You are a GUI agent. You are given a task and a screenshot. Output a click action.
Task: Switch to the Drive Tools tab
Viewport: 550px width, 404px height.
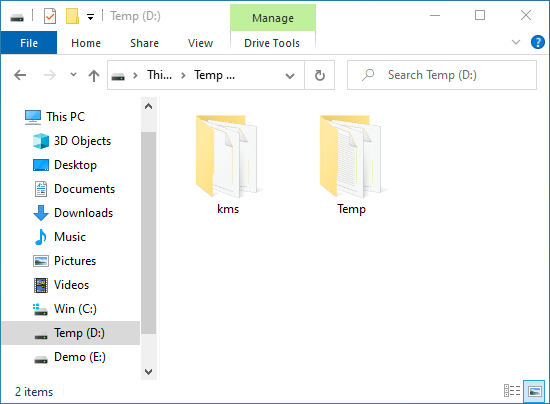tap(272, 43)
